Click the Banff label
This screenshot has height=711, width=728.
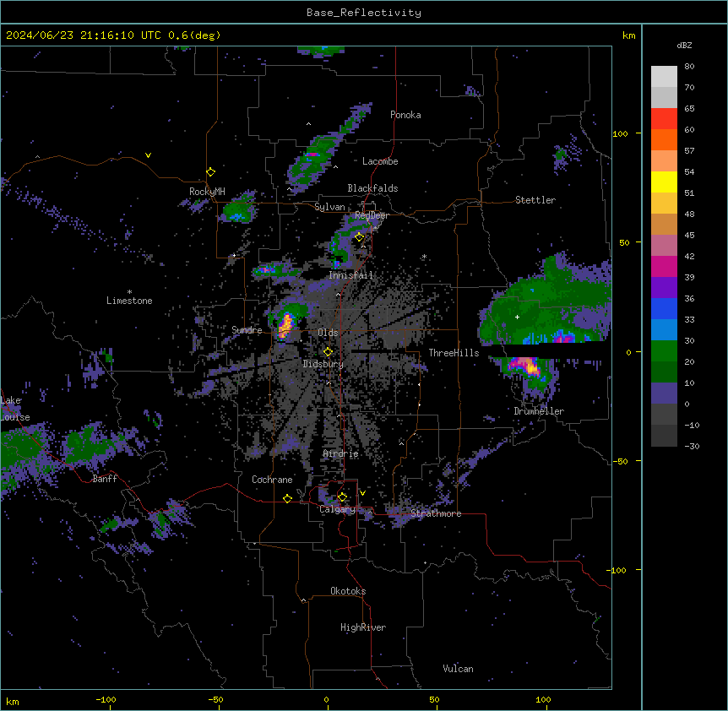point(105,479)
